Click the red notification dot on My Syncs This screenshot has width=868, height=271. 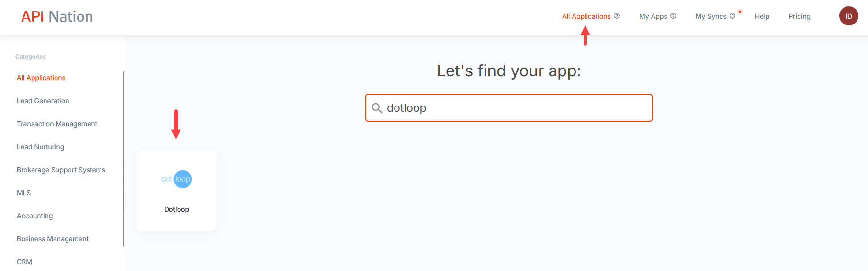click(740, 12)
